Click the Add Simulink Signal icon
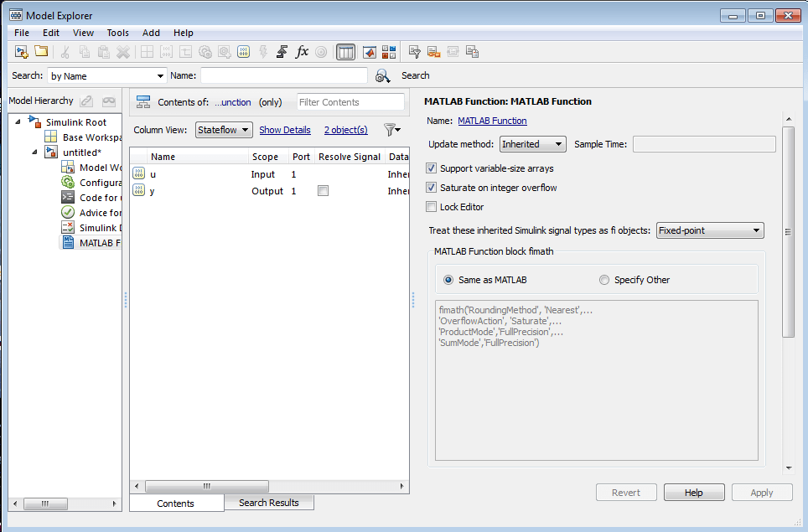The height and width of the screenshot is (532, 808). coord(185,52)
